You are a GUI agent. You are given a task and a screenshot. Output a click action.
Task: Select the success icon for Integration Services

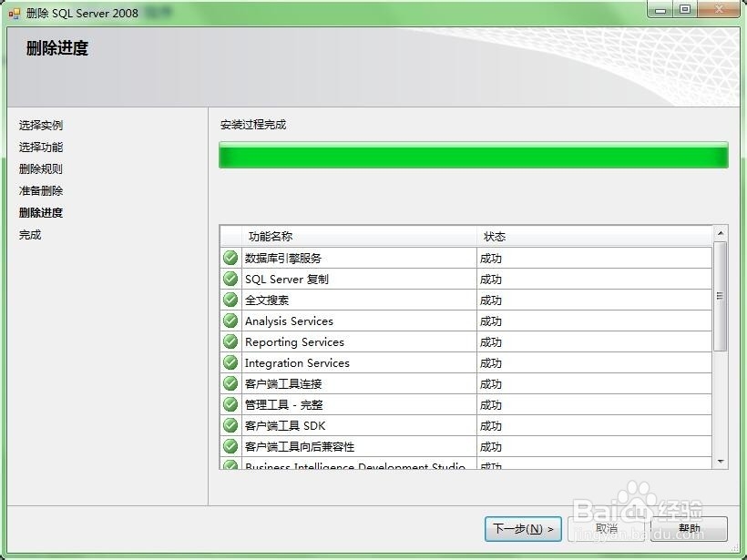[230, 362]
